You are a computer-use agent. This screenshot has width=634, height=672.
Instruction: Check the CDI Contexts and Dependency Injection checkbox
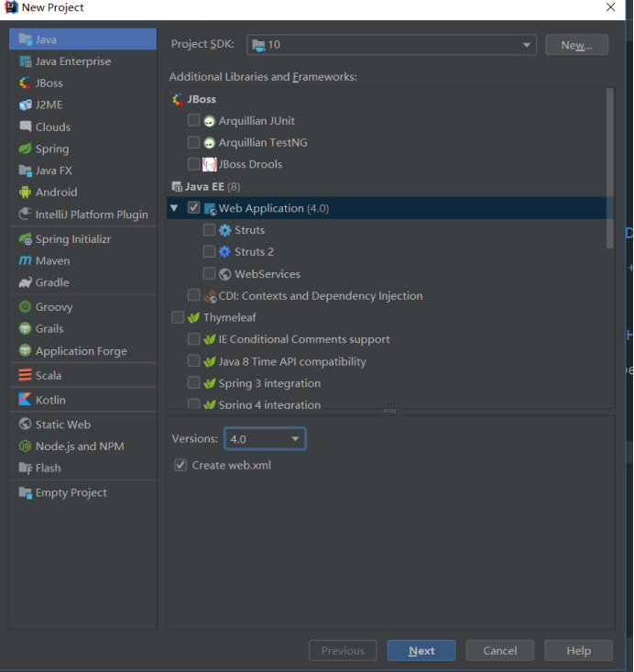pos(193,295)
